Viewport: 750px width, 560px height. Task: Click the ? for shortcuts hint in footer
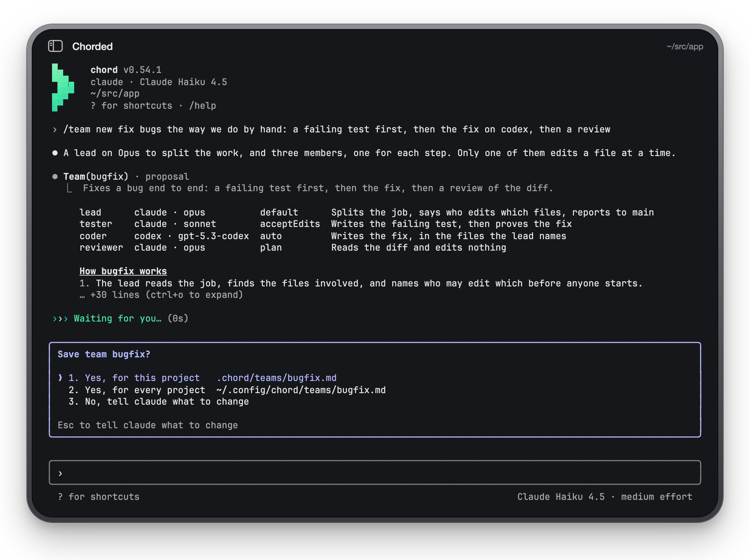pyautogui.click(x=99, y=497)
